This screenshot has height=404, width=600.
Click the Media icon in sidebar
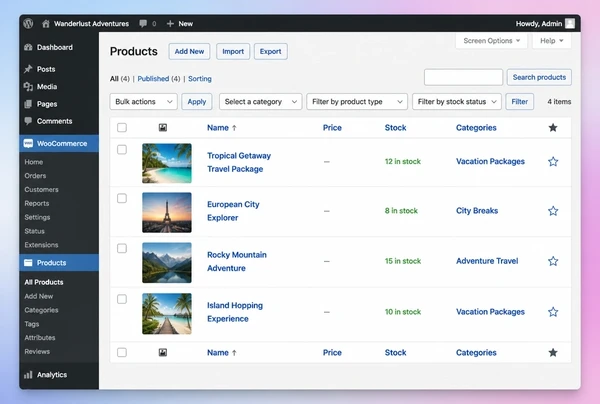[28, 87]
